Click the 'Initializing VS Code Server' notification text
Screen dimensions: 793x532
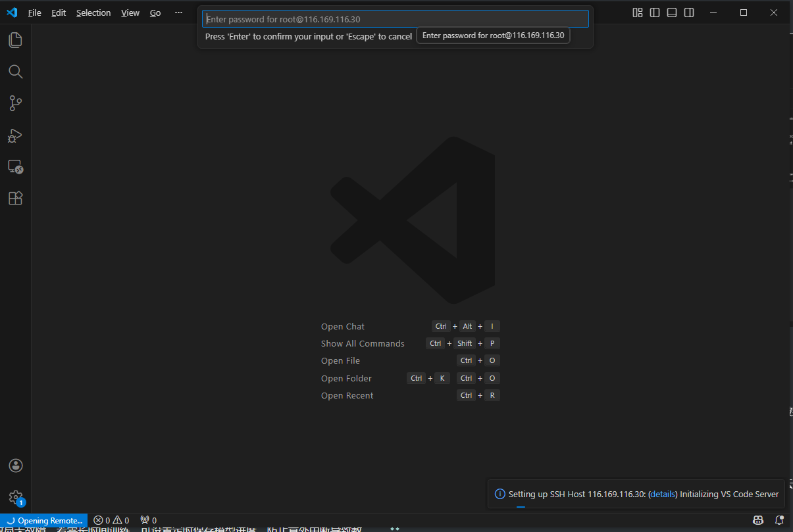coord(729,494)
